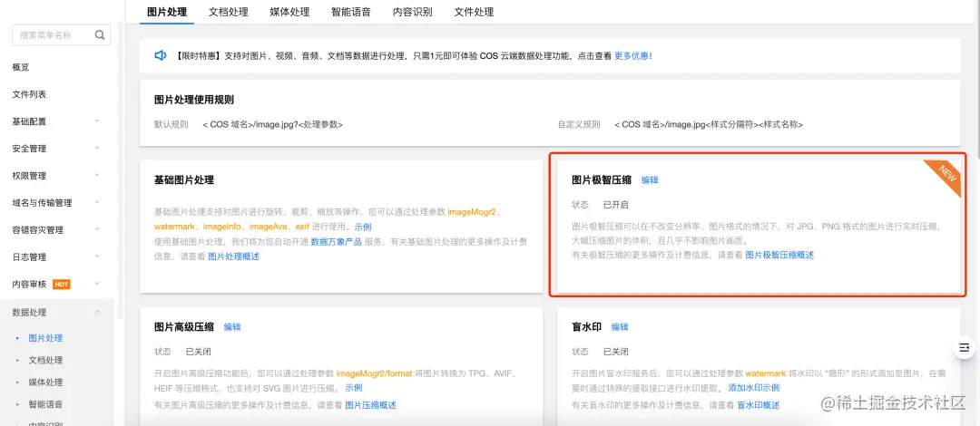The height and width of the screenshot is (426, 980).
Task: Switch to the 智能语音 top tab
Action: coord(351,12)
